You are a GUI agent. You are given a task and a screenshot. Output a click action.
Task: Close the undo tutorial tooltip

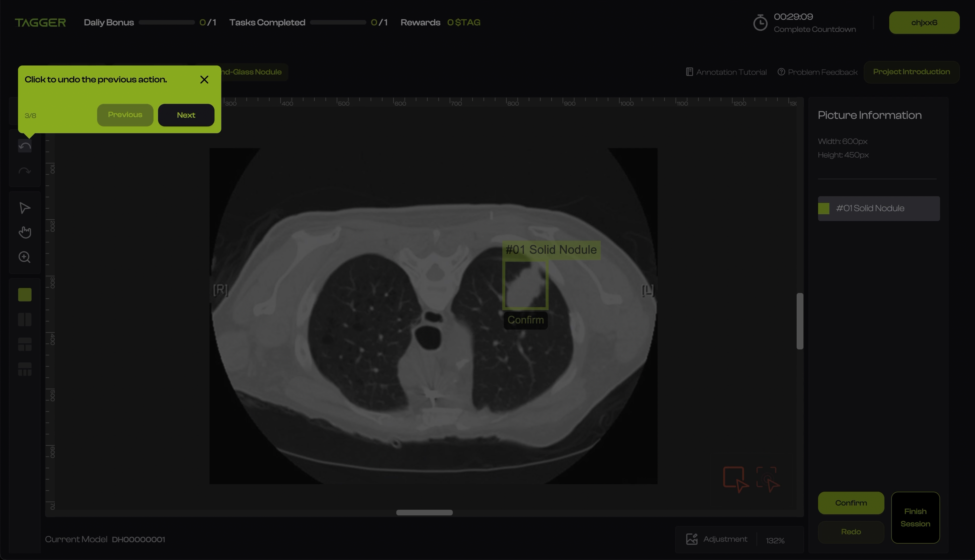204,80
